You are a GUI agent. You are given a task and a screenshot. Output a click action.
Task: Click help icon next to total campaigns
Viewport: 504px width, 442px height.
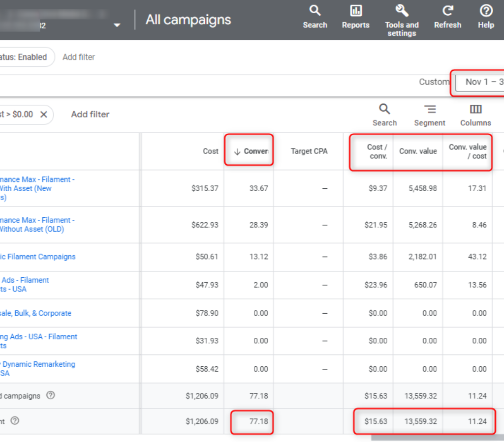[50, 395]
